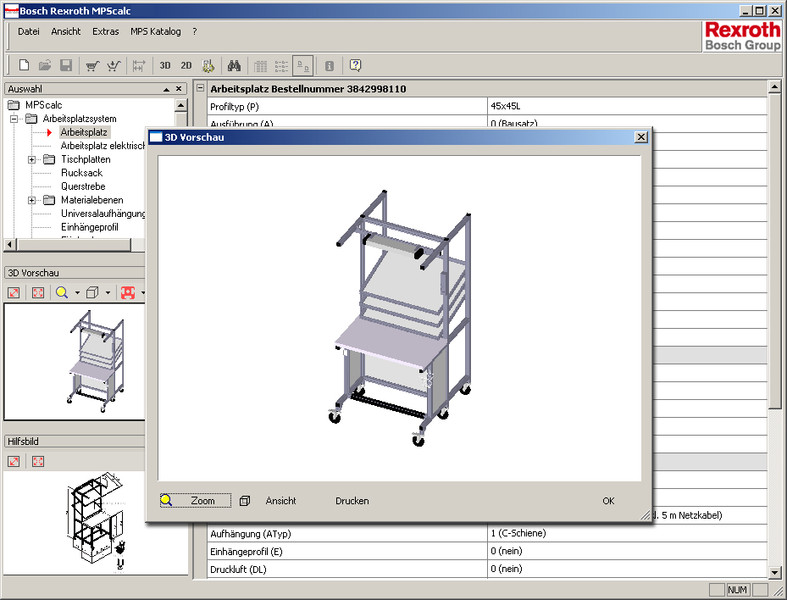Click the Drucken button in the dialog
Image resolution: width=787 pixels, height=600 pixels.
click(352, 501)
